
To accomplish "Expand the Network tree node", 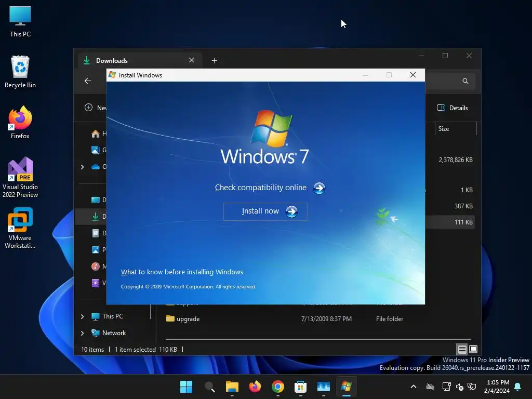I will coord(82,333).
